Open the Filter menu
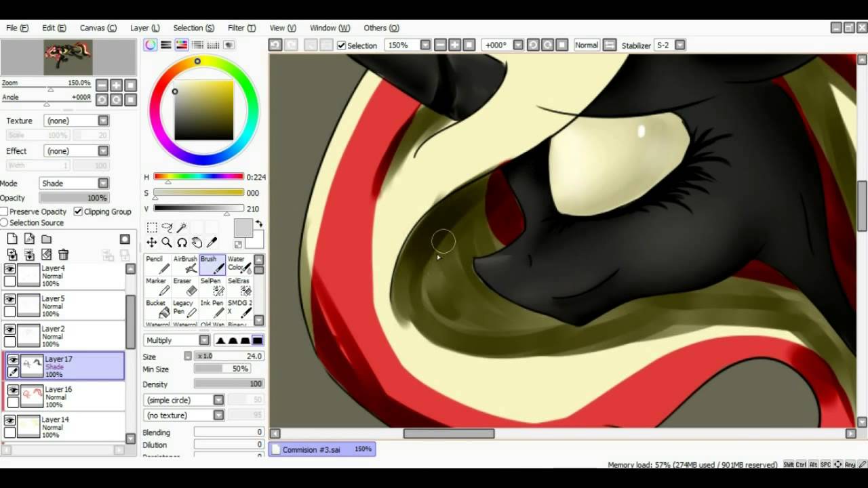This screenshot has height=488, width=868. pyautogui.click(x=241, y=28)
